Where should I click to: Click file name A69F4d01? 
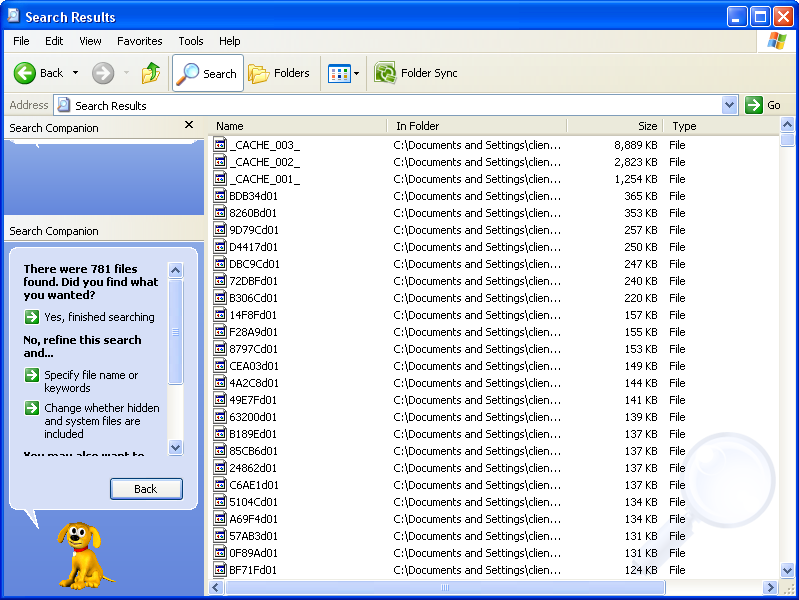[x=253, y=519]
